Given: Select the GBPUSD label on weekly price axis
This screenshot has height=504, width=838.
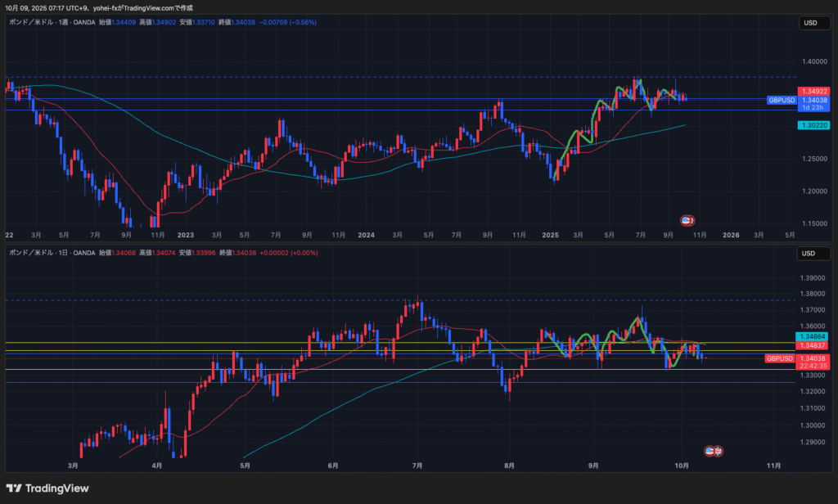Looking at the screenshot, I should [x=781, y=100].
